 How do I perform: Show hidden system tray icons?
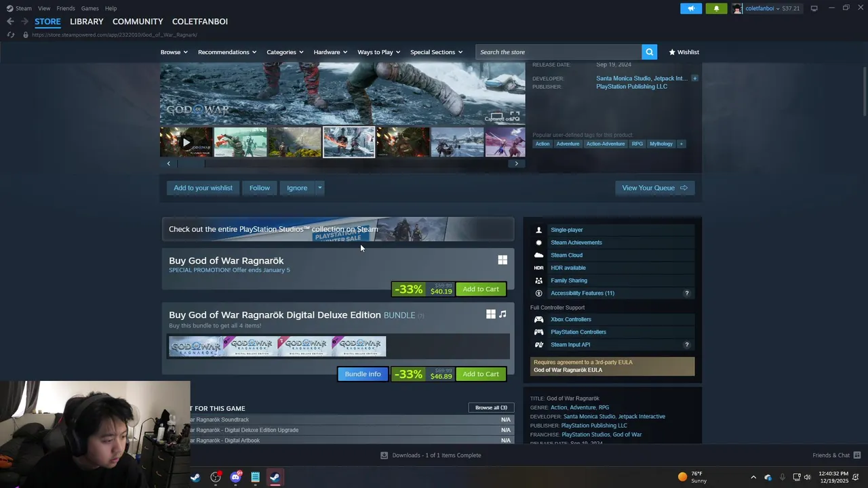[753, 477]
